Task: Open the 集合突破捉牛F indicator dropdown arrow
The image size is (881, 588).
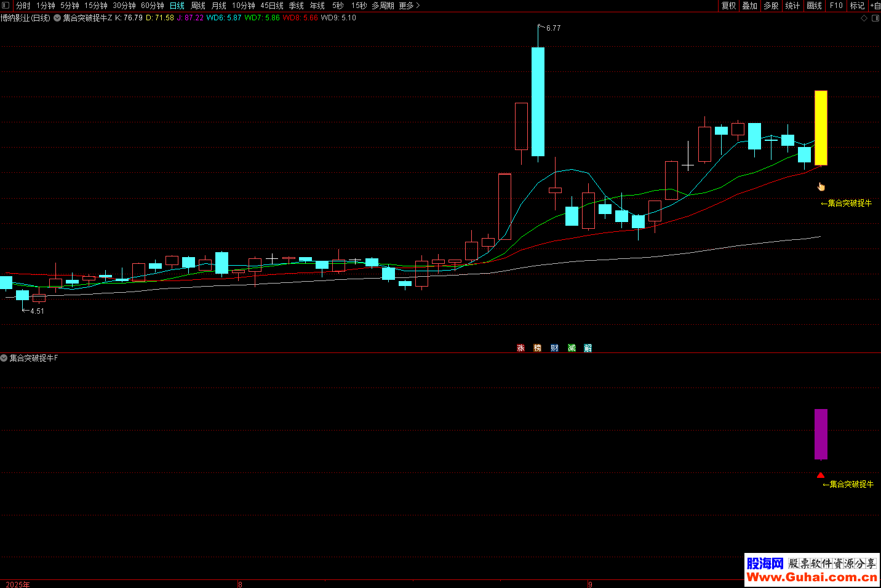Action: click(4, 358)
